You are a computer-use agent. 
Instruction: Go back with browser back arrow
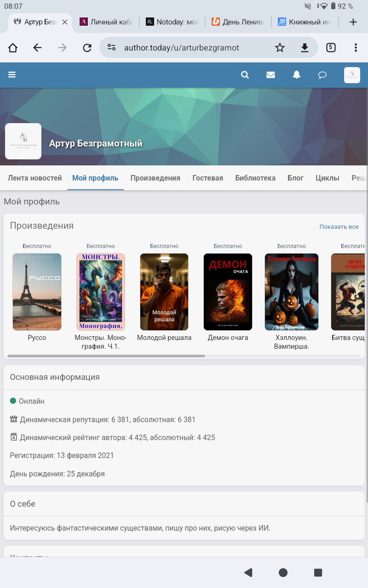pos(37,48)
